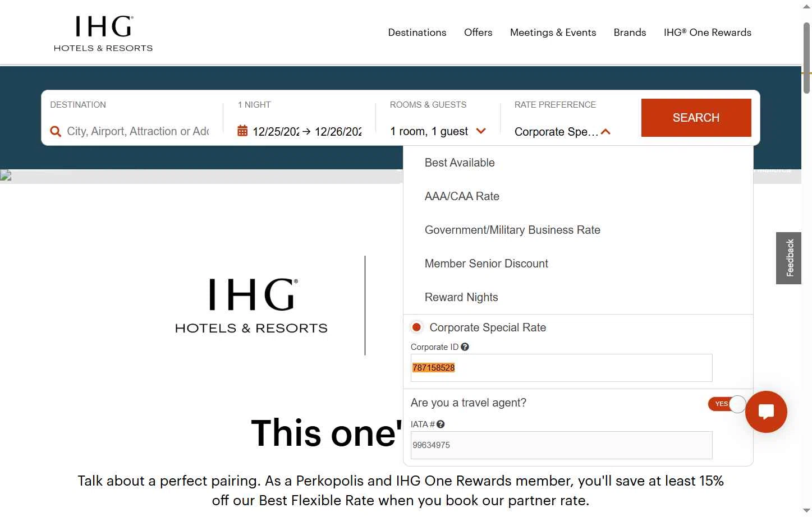Click the IHG Hotels & Resorts header logo

pyautogui.click(x=103, y=34)
